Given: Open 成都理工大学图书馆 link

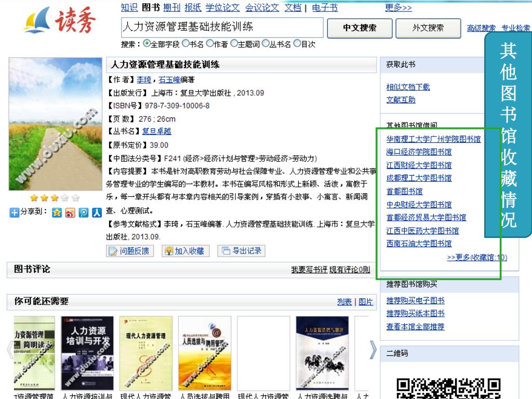Looking at the screenshot, I should coord(419,178).
